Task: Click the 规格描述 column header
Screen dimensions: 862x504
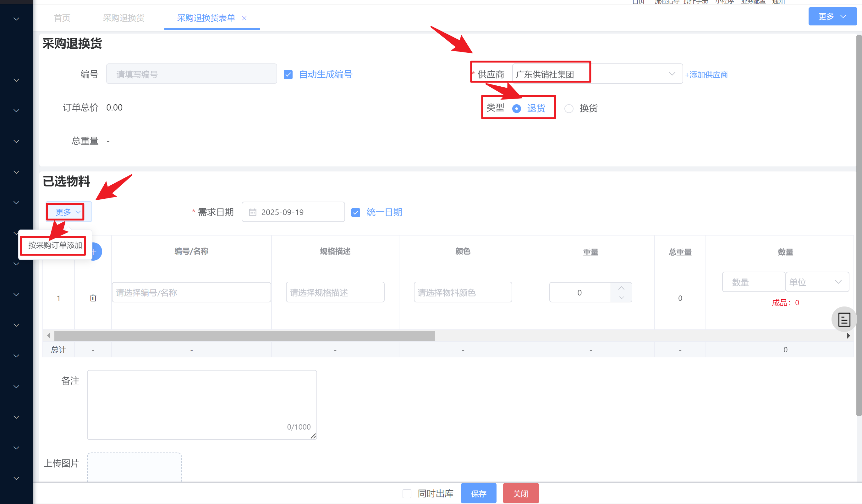Action: 335,251
